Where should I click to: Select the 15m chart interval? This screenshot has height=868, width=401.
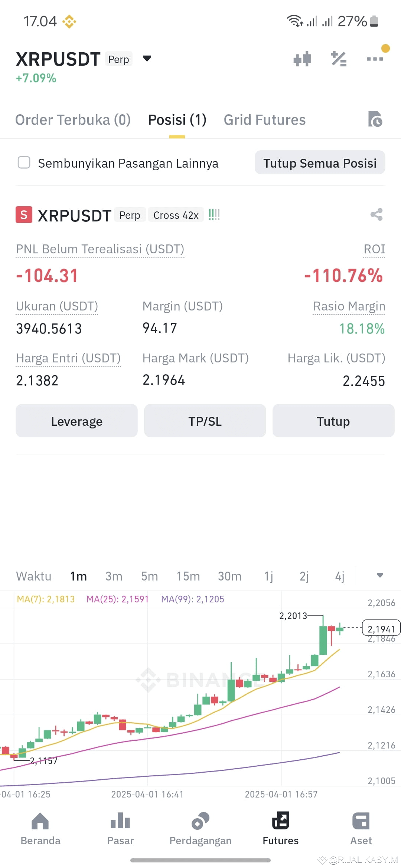(188, 576)
